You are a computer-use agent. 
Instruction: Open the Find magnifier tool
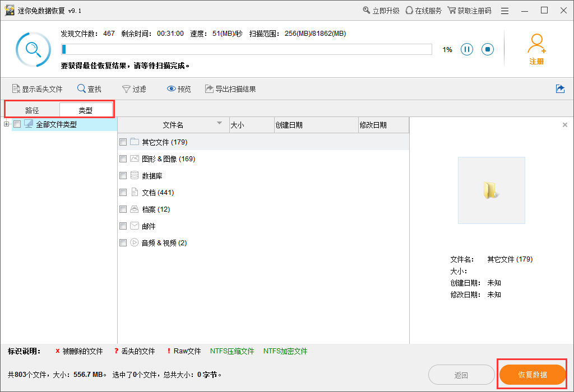tap(89, 89)
